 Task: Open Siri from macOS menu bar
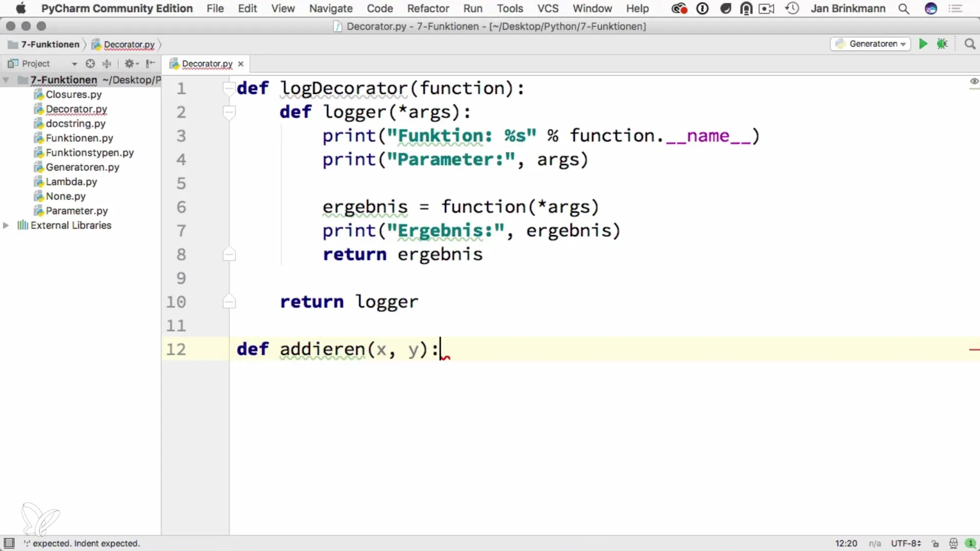(931, 9)
